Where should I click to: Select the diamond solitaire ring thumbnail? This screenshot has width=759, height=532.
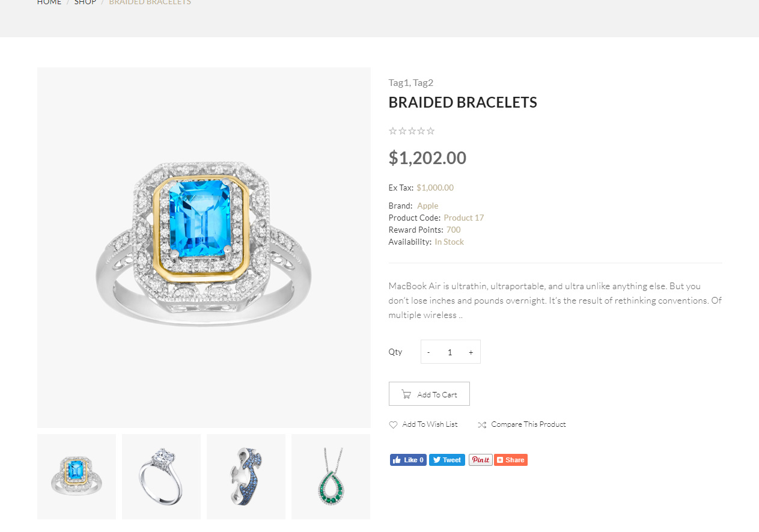[x=161, y=476]
